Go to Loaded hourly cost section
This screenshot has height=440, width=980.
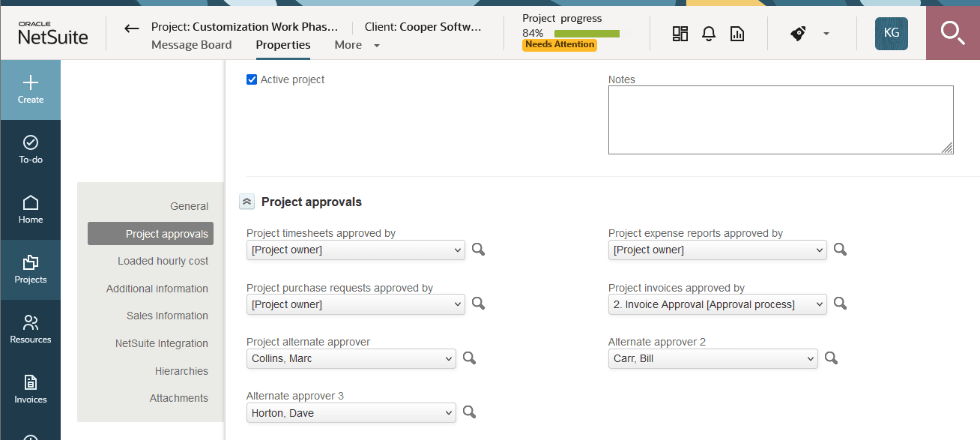tap(163, 261)
